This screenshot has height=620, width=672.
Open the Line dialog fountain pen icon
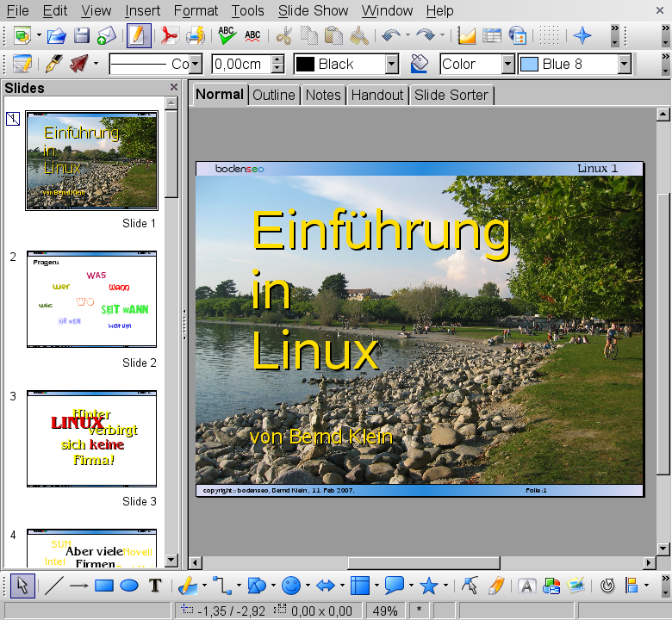coord(54,65)
